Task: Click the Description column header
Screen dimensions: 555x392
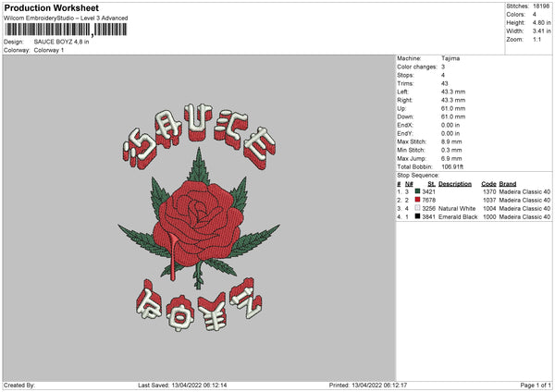Action: 455,184
